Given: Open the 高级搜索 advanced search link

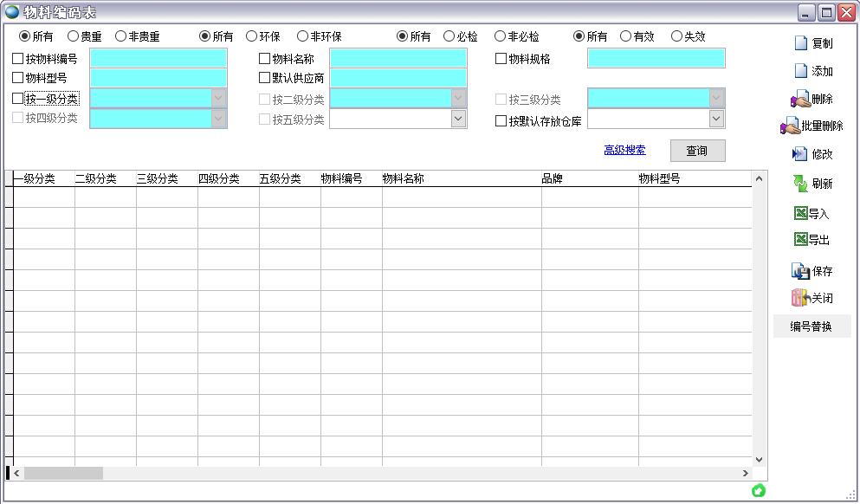Looking at the screenshot, I should click(624, 150).
